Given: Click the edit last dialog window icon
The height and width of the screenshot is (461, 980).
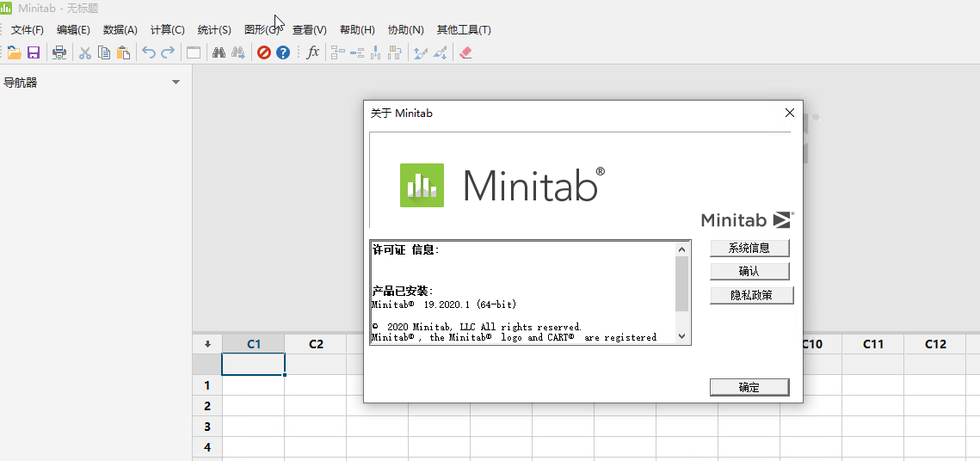Looking at the screenshot, I should pos(194,52).
